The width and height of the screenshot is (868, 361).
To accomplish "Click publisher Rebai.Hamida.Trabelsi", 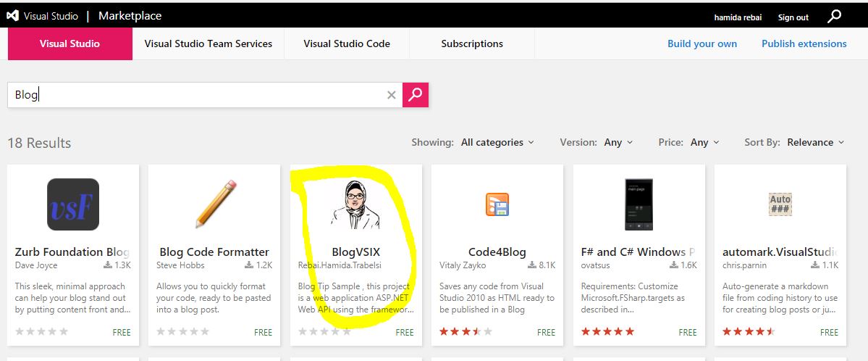I will click(340, 265).
